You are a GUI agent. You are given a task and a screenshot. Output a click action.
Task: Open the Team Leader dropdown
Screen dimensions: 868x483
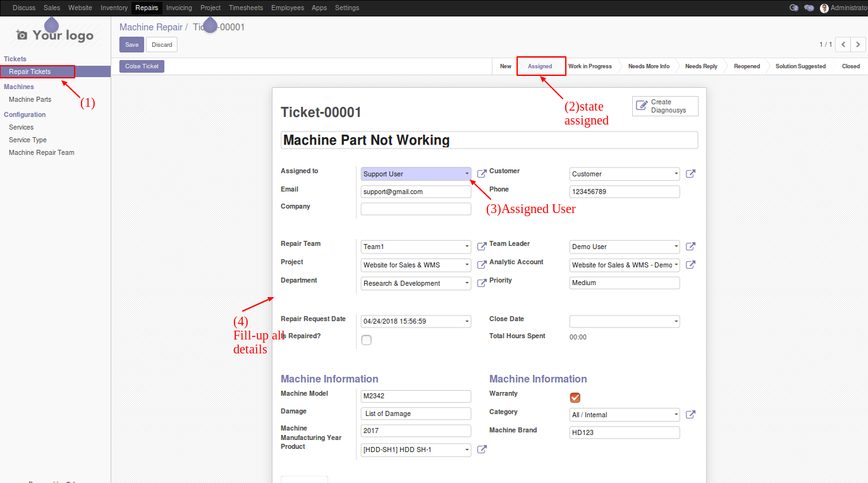tap(676, 247)
